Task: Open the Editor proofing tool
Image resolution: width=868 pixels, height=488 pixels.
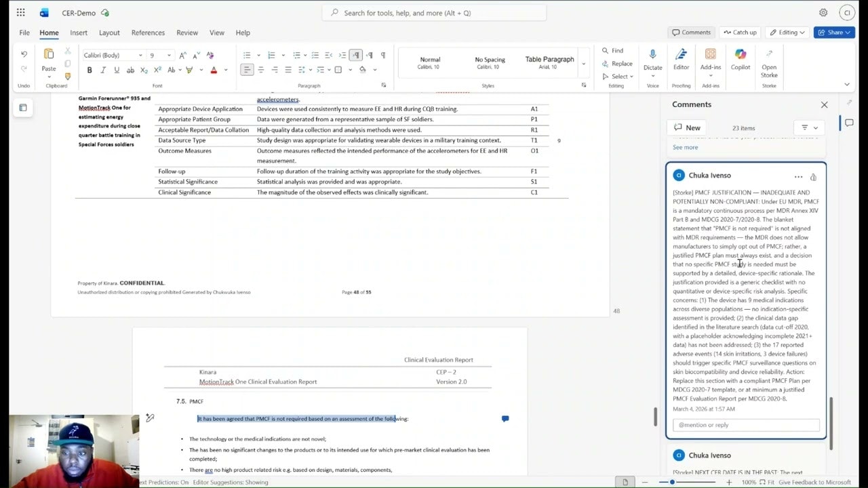Action: pos(681,59)
